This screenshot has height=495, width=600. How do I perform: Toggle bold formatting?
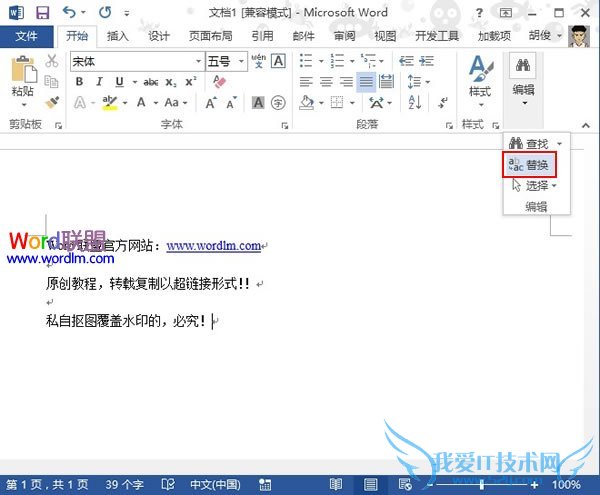click(x=79, y=81)
